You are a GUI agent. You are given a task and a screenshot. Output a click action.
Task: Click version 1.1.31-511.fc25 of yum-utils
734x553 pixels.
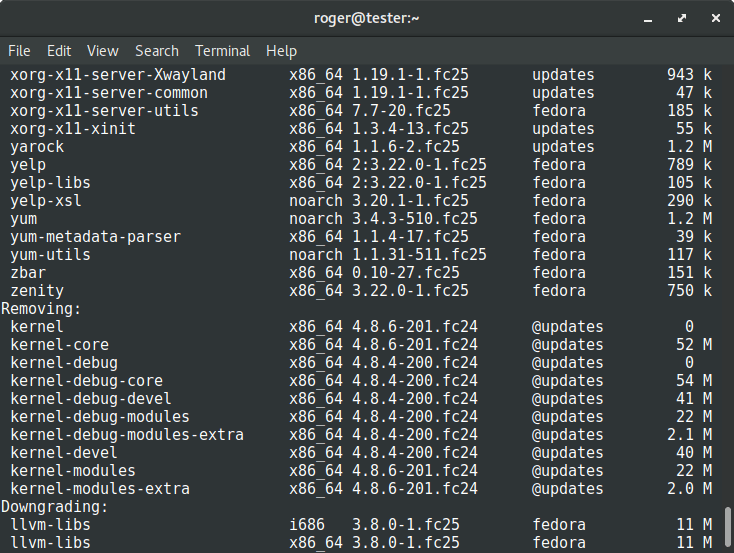[419, 255]
